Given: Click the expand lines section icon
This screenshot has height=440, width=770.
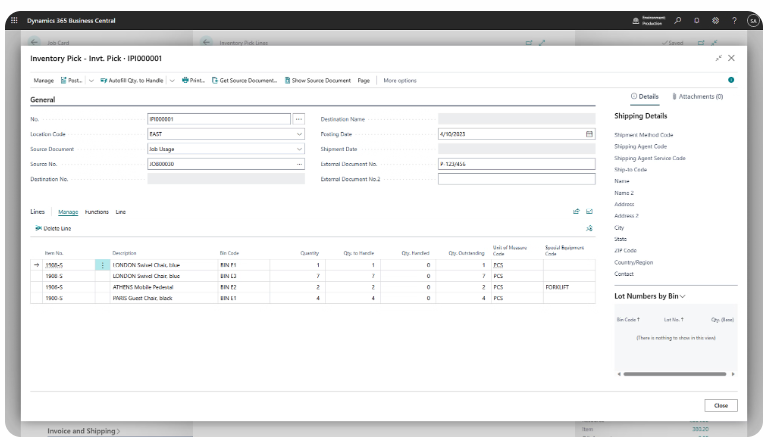Looking at the screenshot, I should pyautogui.click(x=589, y=212).
